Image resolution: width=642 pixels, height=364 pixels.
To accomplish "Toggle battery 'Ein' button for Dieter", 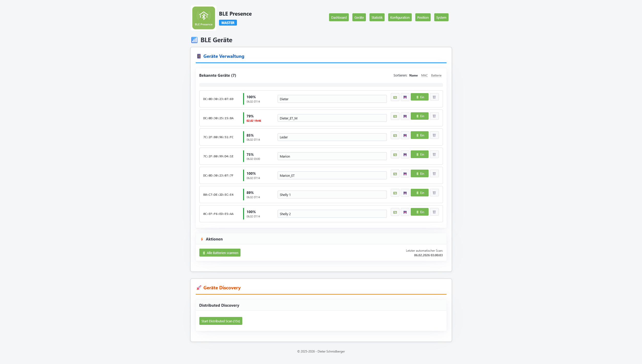I will 419,97.
